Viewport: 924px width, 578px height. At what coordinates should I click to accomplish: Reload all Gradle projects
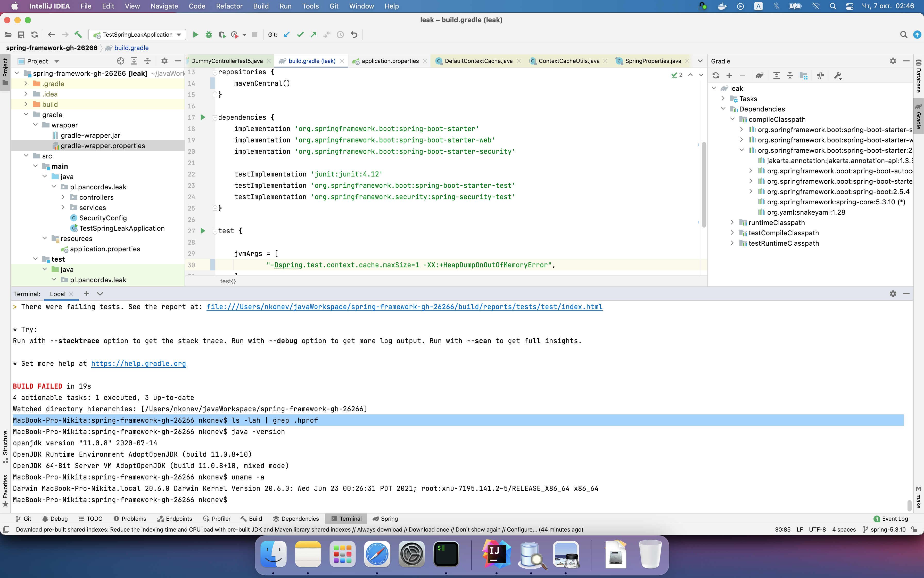(x=715, y=76)
